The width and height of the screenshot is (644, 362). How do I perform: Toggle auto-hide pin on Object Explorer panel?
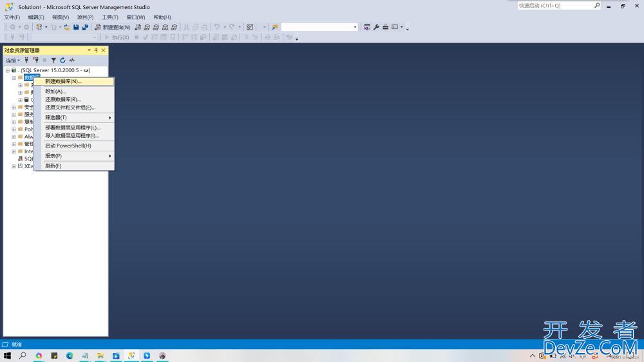[96, 50]
